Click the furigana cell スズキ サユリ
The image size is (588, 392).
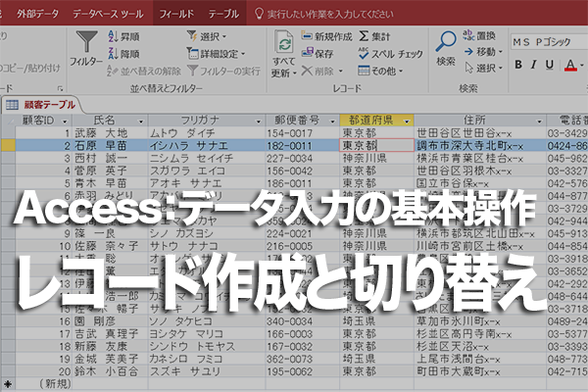[x=207, y=371]
